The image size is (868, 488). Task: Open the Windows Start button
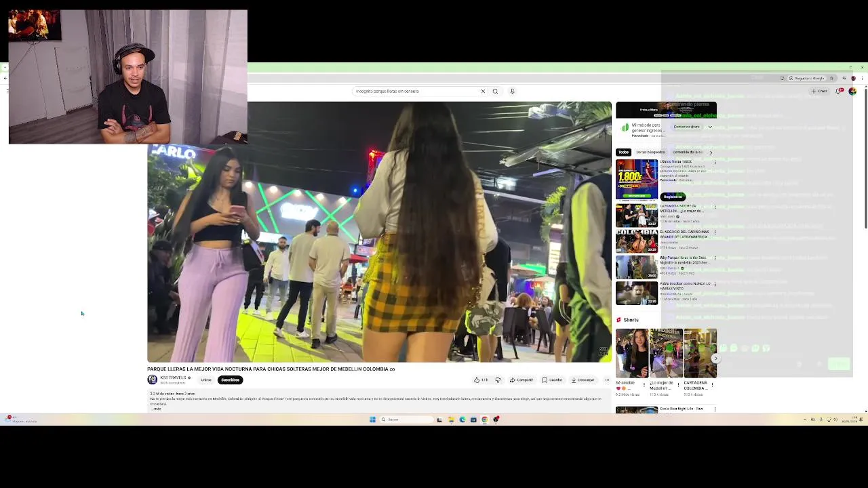(x=372, y=420)
